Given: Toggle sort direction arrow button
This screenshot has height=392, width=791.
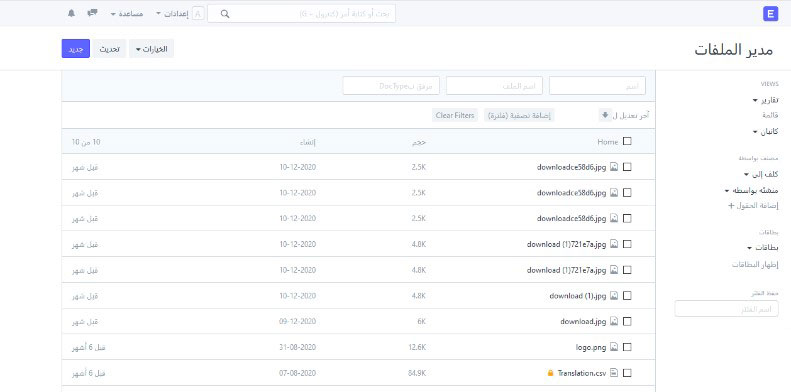Looking at the screenshot, I should (605, 115).
